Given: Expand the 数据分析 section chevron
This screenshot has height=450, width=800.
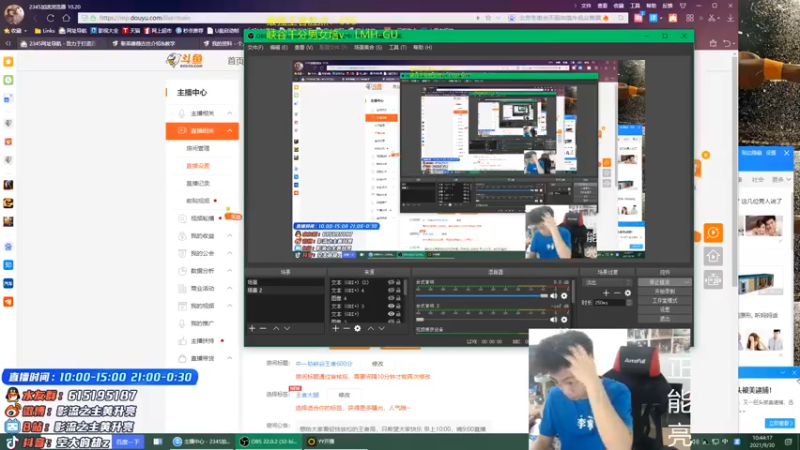Looking at the screenshot, I should click(230, 270).
